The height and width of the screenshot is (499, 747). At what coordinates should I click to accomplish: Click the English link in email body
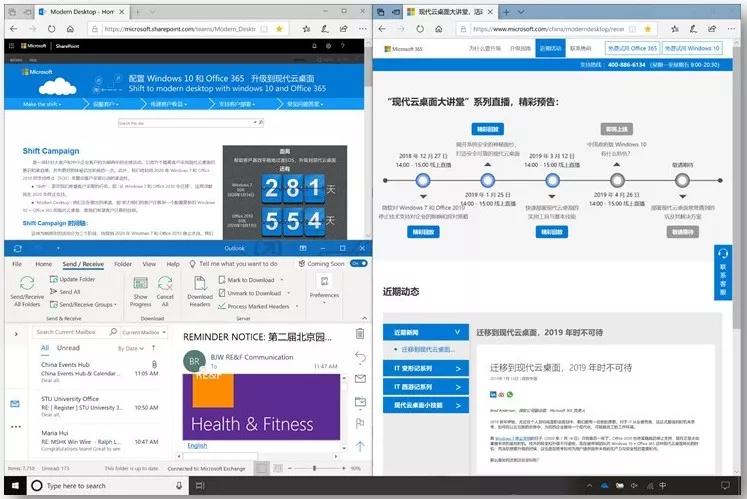[197, 445]
